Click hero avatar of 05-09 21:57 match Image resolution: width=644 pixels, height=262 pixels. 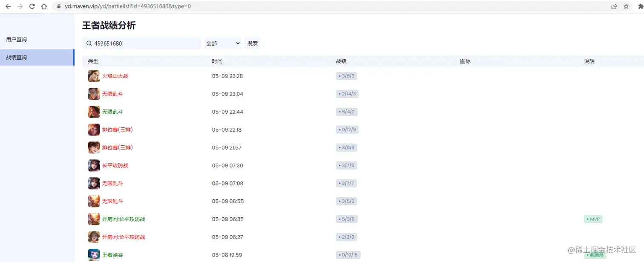click(94, 147)
